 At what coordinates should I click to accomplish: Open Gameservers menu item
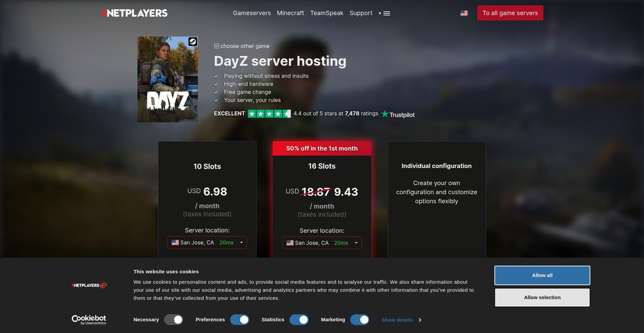pos(252,13)
